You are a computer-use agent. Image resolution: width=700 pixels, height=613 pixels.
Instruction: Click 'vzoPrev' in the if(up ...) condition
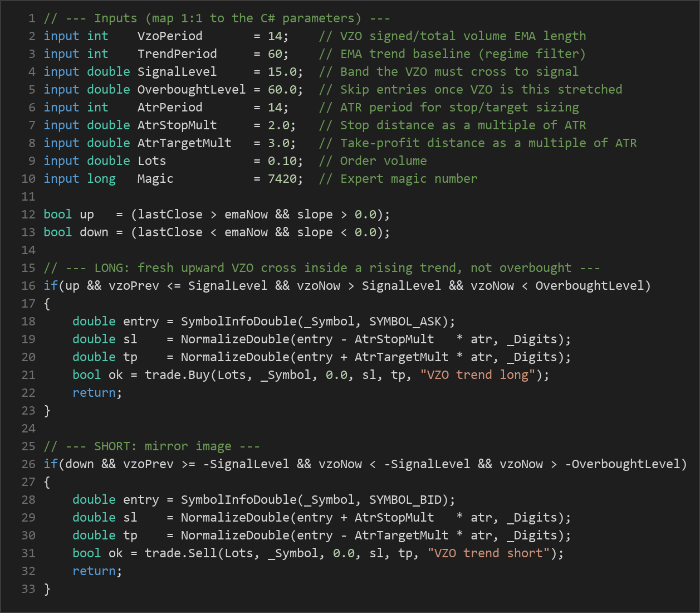(134, 286)
